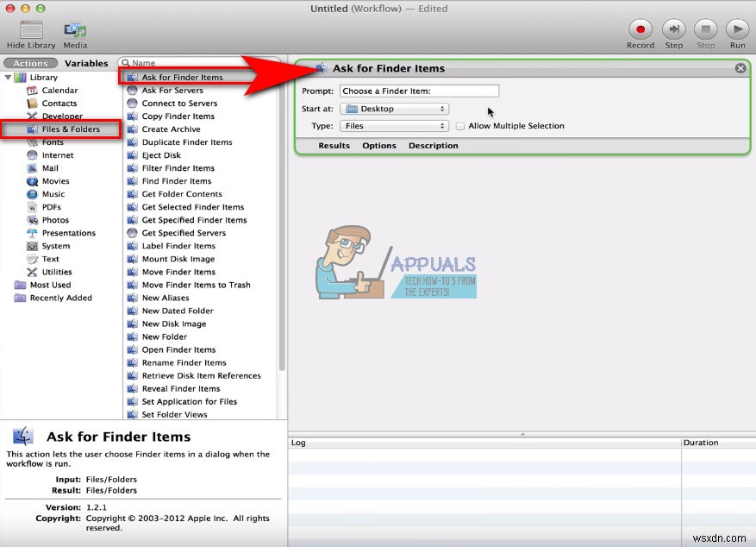Click the Developer hammer icon
Viewport: 756px width, 547px height.
32,116
